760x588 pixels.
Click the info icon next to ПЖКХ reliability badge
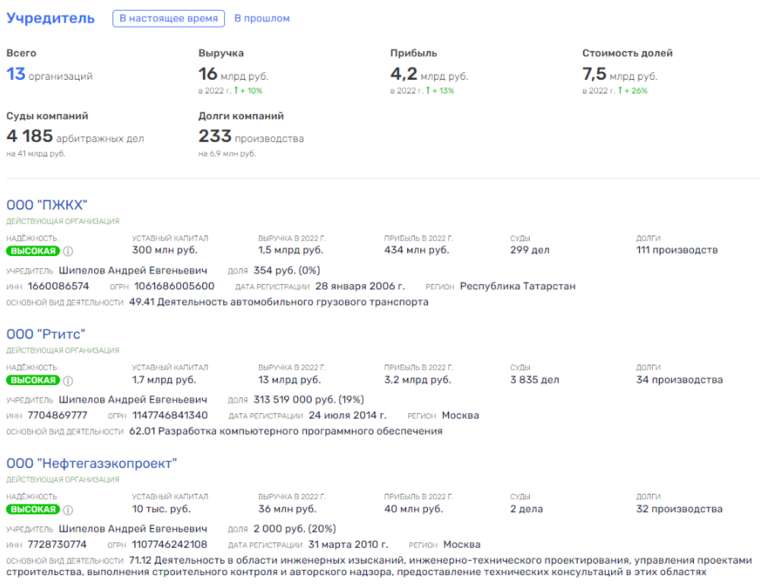68,251
